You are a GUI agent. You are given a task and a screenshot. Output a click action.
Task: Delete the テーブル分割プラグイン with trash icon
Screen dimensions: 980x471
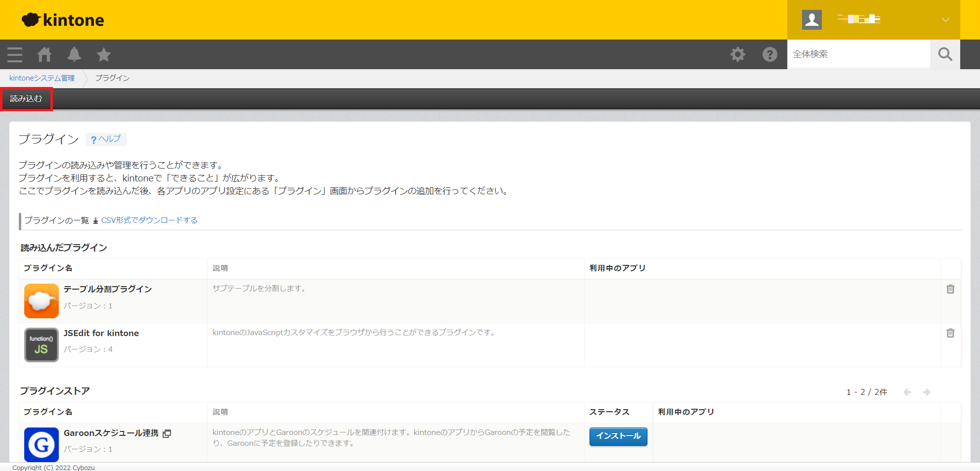point(950,289)
